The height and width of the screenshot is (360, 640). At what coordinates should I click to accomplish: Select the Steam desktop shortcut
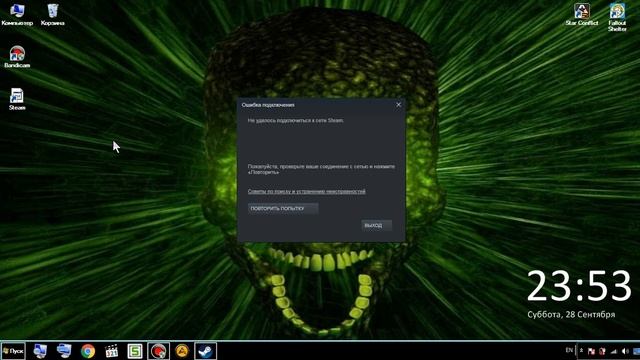point(17,99)
